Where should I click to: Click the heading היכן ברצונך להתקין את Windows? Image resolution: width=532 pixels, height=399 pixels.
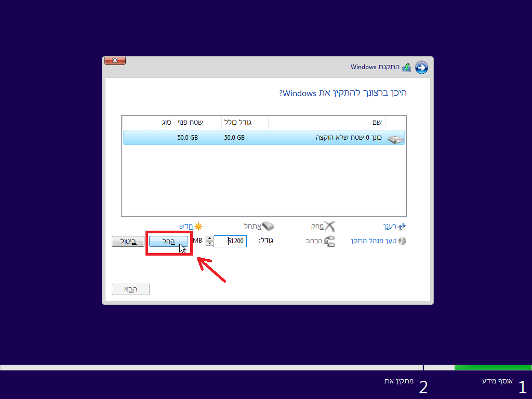coord(343,93)
